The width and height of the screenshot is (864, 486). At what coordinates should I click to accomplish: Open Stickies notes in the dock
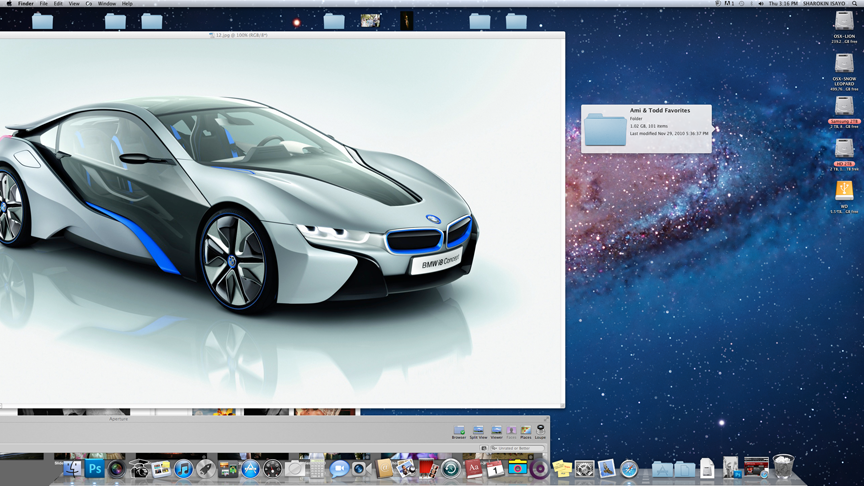coord(562,469)
